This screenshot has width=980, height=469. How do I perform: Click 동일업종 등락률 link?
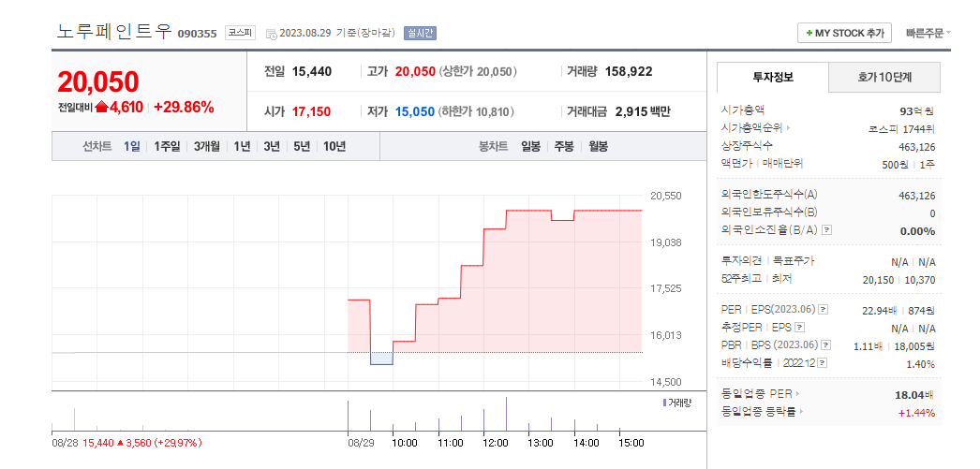tap(759, 412)
